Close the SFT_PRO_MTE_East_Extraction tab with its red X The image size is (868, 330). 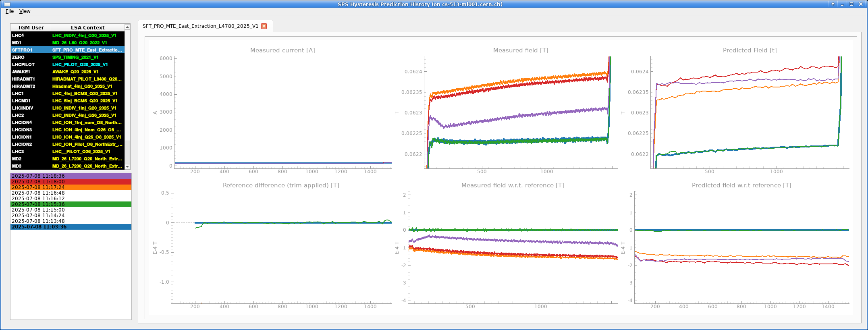[x=264, y=26]
